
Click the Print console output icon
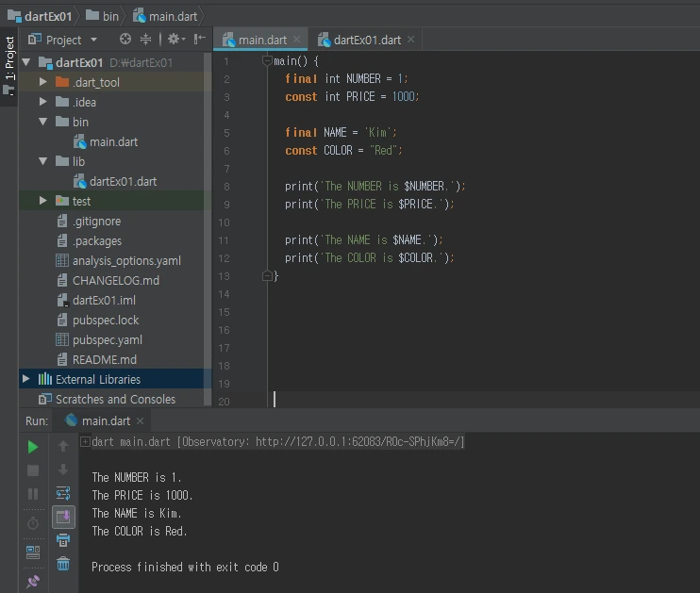(63, 540)
